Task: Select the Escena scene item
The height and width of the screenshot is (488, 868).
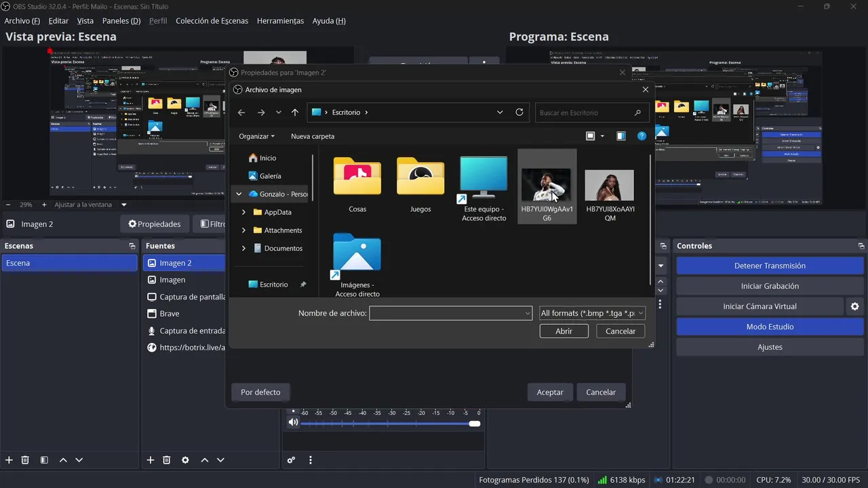Action: coord(70,263)
